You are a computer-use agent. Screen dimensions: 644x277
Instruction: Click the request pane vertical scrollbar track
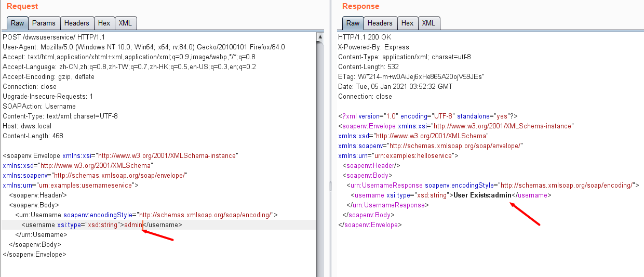tap(320, 156)
